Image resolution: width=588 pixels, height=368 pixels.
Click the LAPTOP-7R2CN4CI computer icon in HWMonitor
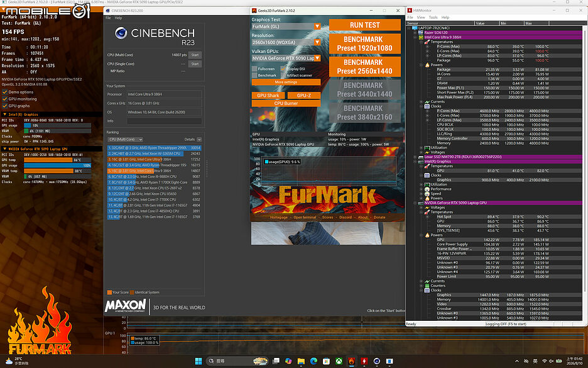[x=415, y=28]
